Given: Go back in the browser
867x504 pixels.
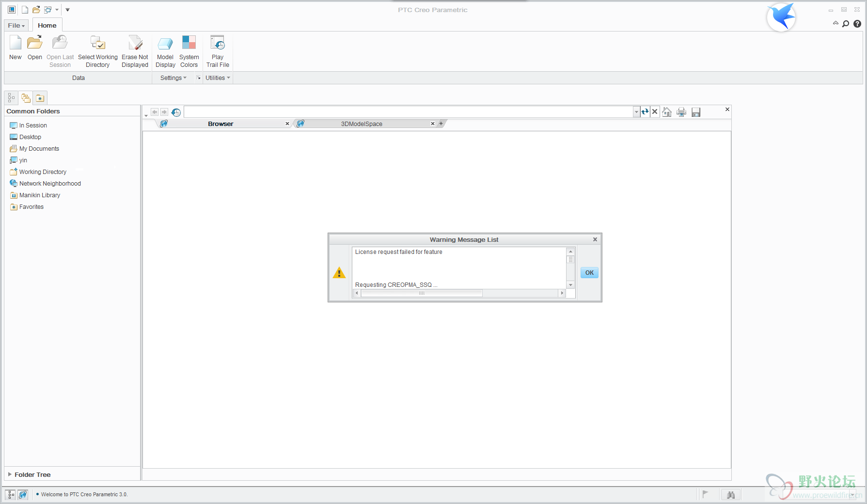Looking at the screenshot, I should 155,112.
